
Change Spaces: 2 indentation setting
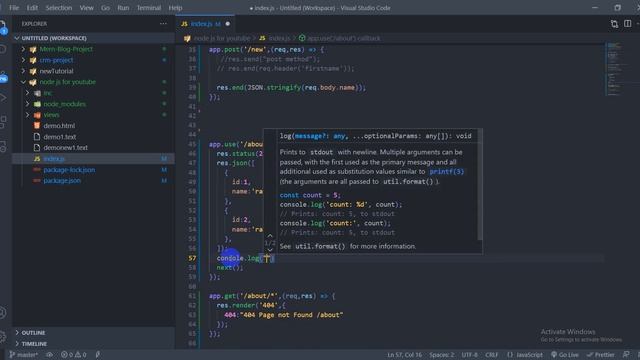pos(442,355)
